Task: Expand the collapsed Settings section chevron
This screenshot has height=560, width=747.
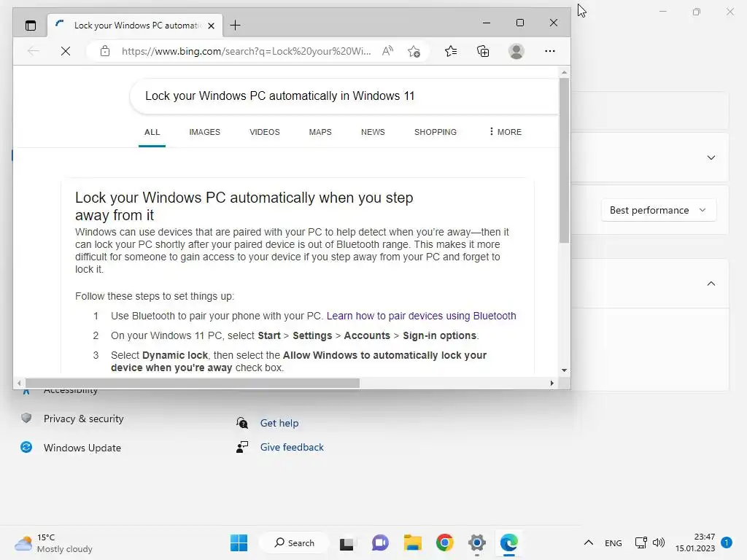Action: click(711, 157)
